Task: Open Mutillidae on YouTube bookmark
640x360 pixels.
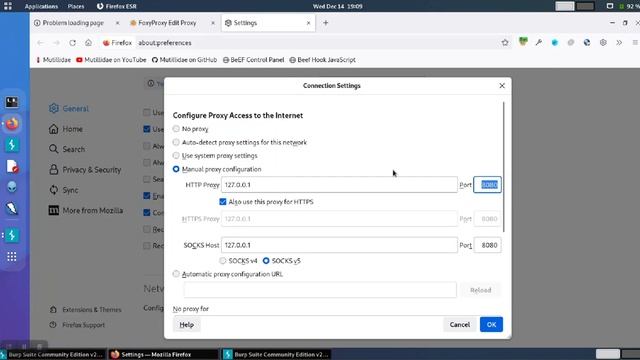Action: click(111, 60)
